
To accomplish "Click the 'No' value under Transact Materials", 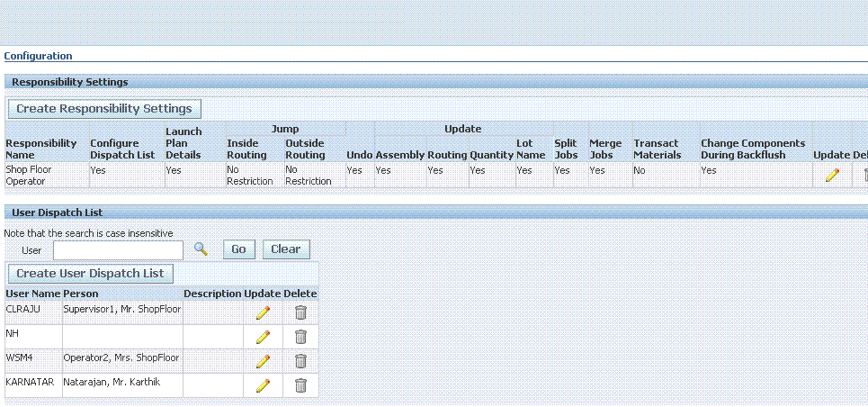I will [x=640, y=171].
